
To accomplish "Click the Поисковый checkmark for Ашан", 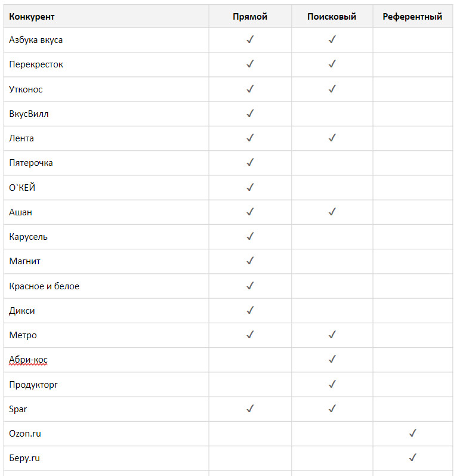I will point(332,212).
